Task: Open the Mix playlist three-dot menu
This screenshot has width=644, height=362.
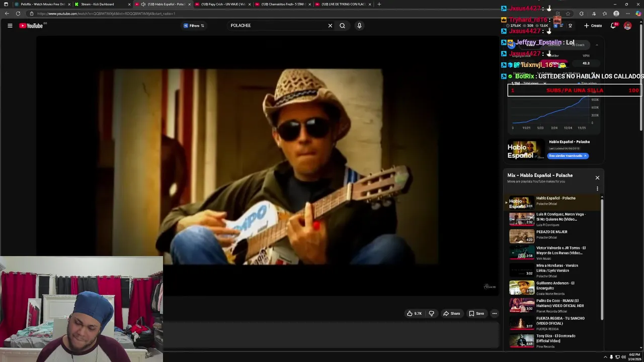Action: pos(597,189)
